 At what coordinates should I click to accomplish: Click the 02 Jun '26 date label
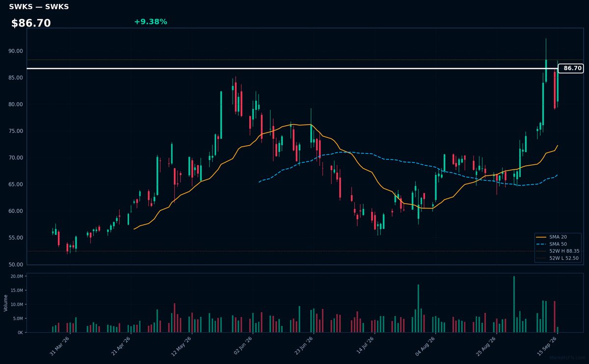pos(242,346)
